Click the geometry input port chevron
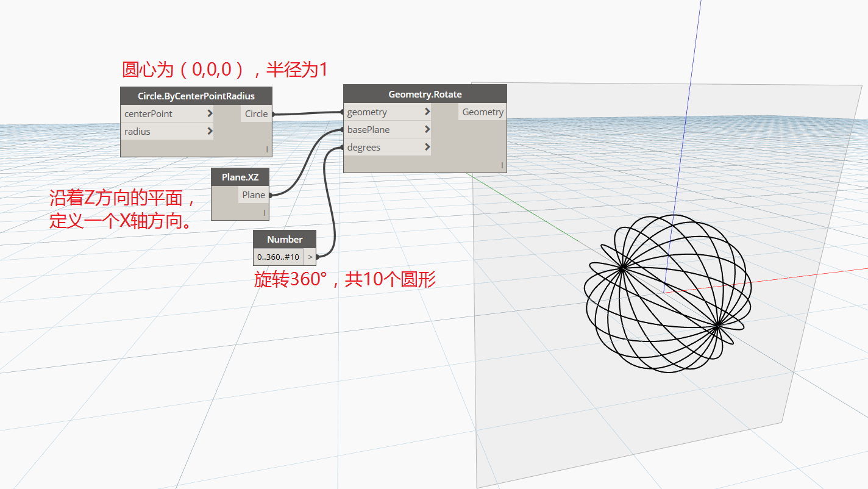This screenshot has height=489, width=868. 427,112
